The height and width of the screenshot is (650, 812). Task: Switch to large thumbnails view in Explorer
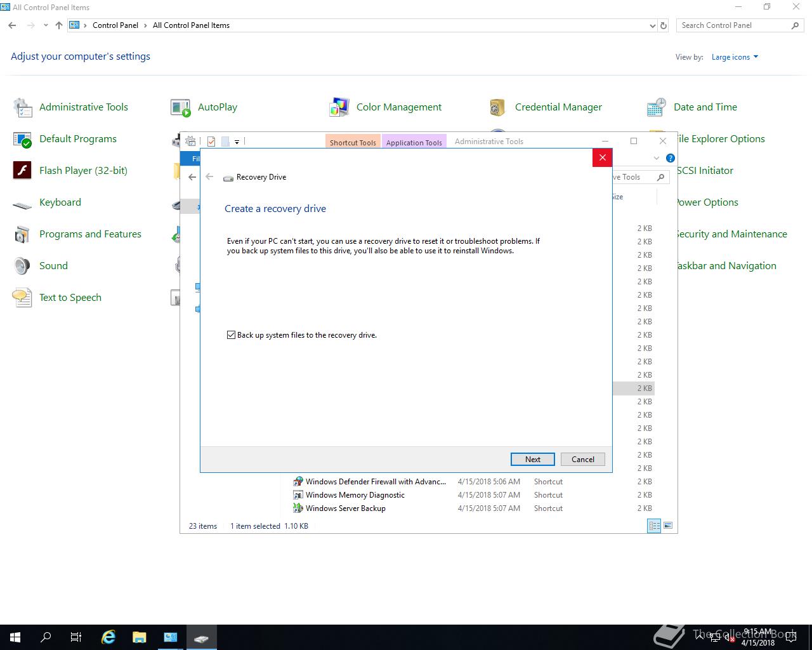point(667,526)
